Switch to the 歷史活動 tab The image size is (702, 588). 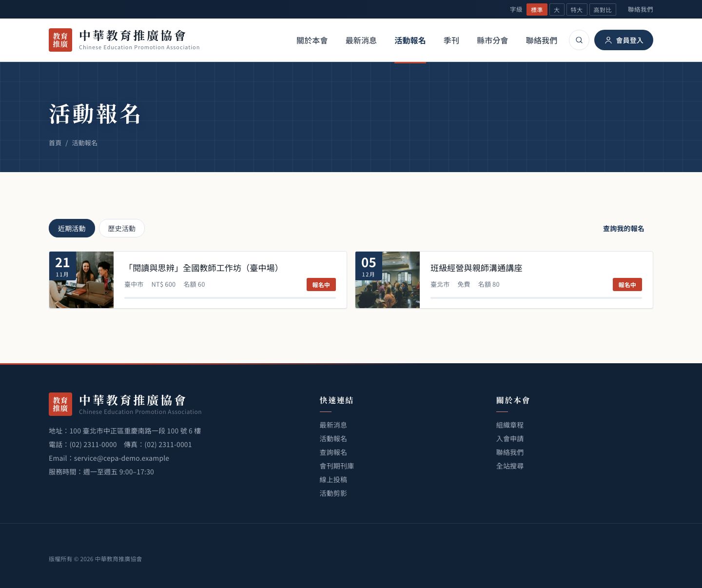click(x=122, y=228)
